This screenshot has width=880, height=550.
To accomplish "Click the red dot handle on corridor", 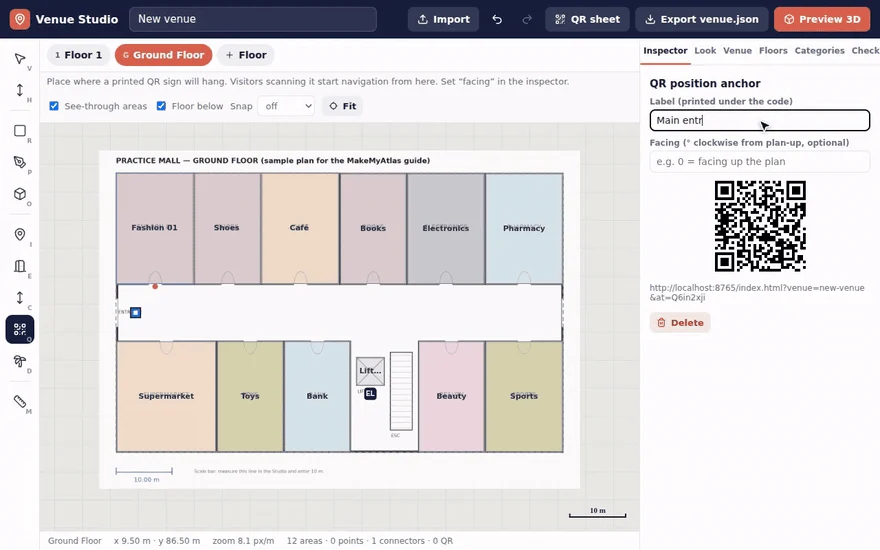I will pyautogui.click(x=155, y=287).
